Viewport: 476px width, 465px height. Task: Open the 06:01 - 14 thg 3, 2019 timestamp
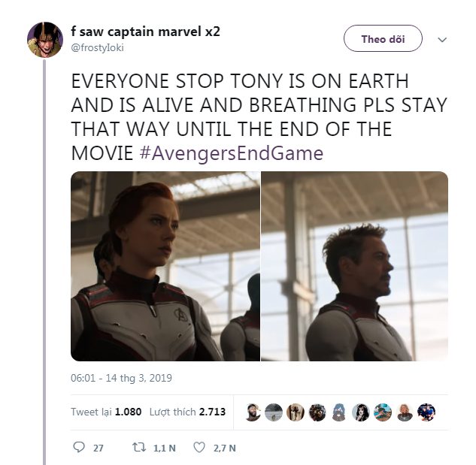tap(121, 378)
